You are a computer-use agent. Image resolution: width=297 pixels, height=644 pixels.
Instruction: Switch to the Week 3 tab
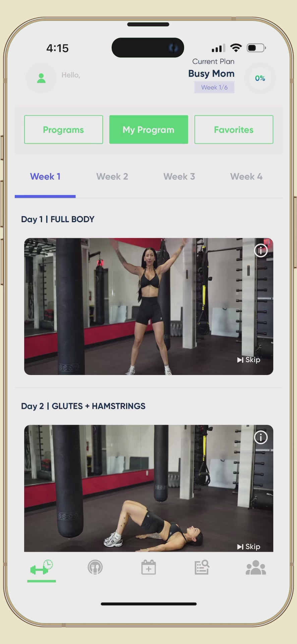point(179,177)
